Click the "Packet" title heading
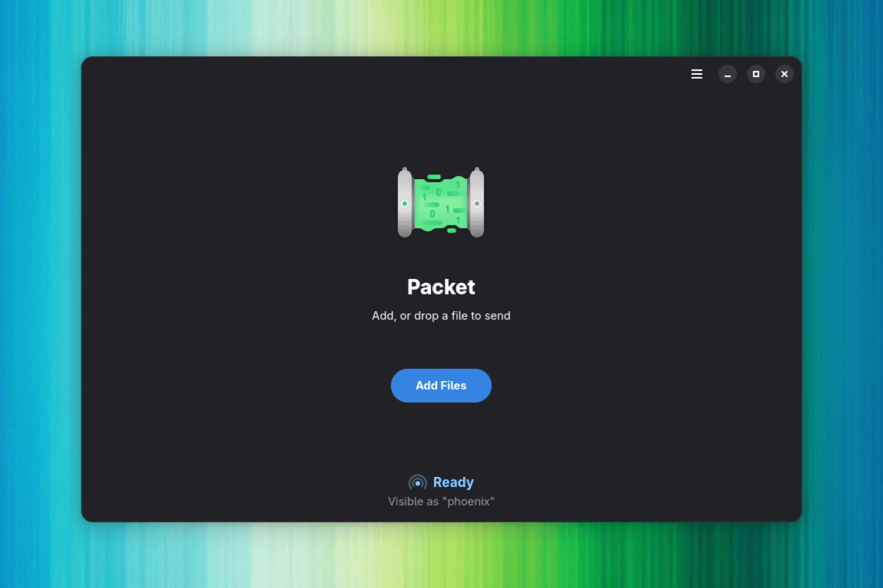The width and height of the screenshot is (883, 588). pos(441,287)
